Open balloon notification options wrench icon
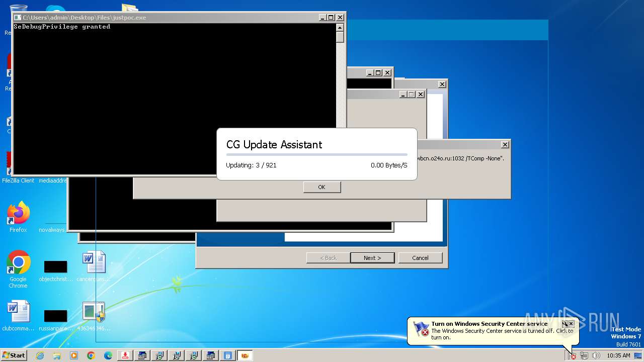Image resolution: width=644 pixels, height=362 pixels. (x=565, y=324)
